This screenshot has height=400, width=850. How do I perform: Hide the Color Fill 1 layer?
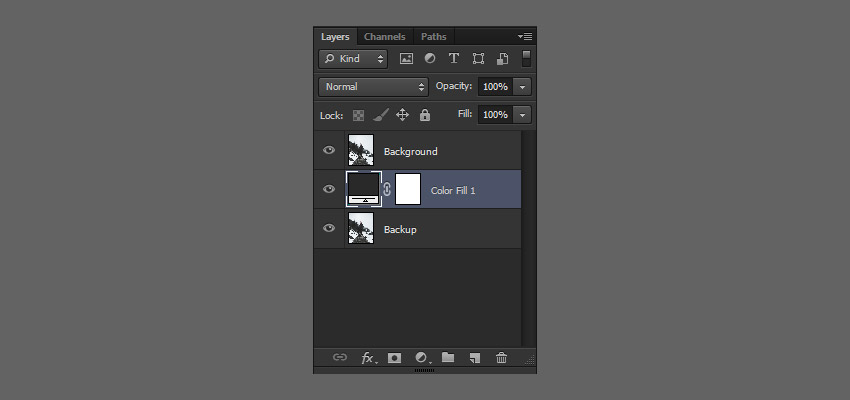[x=329, y=189]
